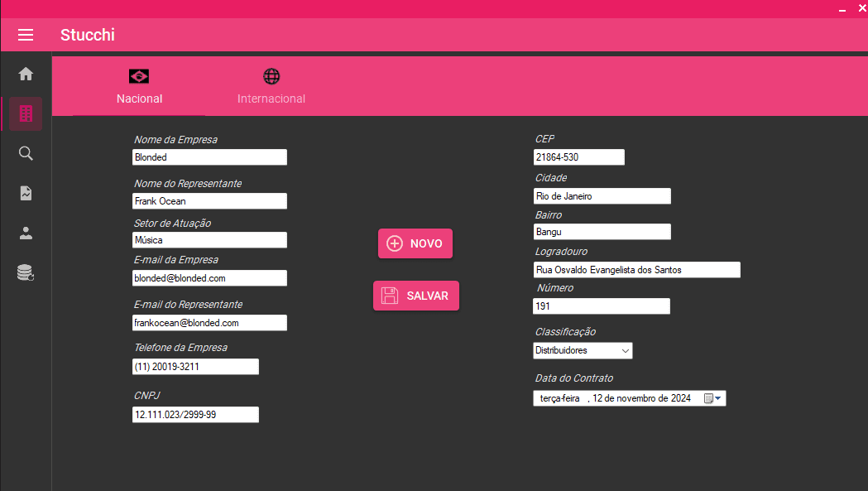
Task: Switch to the Internacional tab
Action: [x=271, y=98]
